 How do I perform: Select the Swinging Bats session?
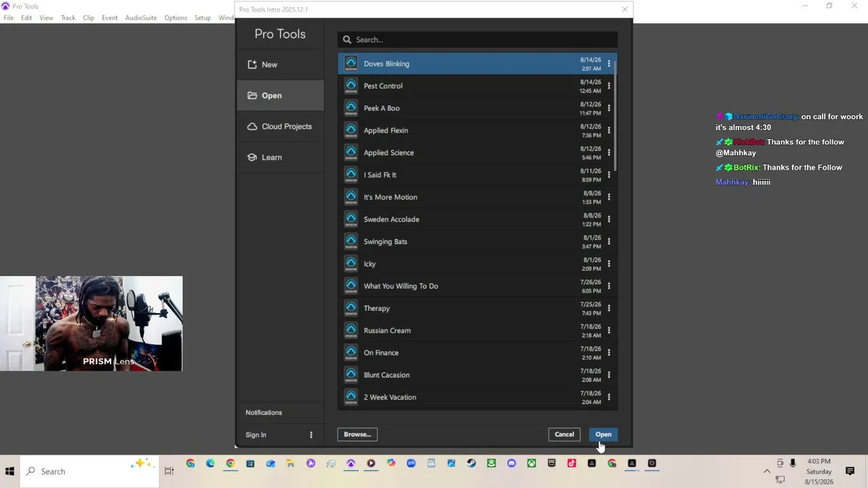pyautogui.click(x=477, y=241)
